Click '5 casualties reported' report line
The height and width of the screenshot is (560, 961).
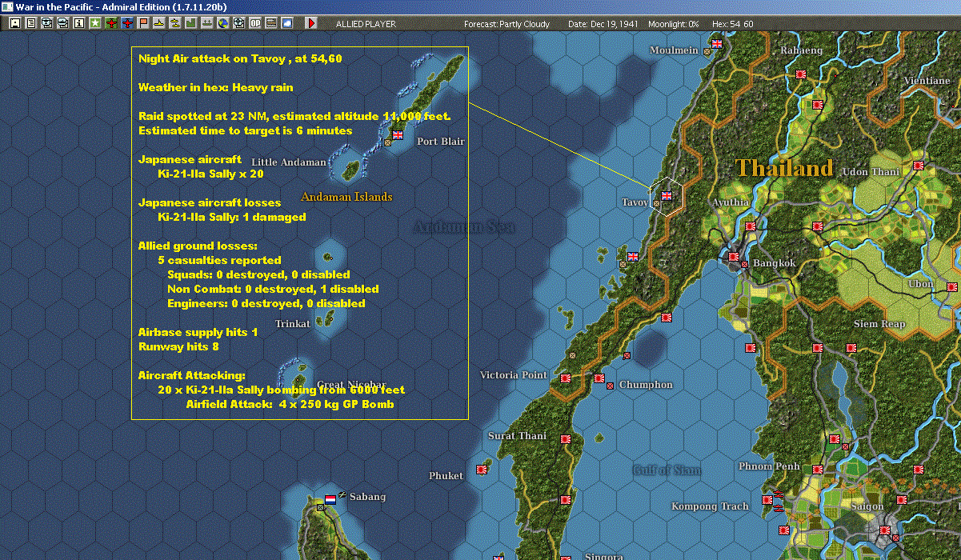pos(219,260)
